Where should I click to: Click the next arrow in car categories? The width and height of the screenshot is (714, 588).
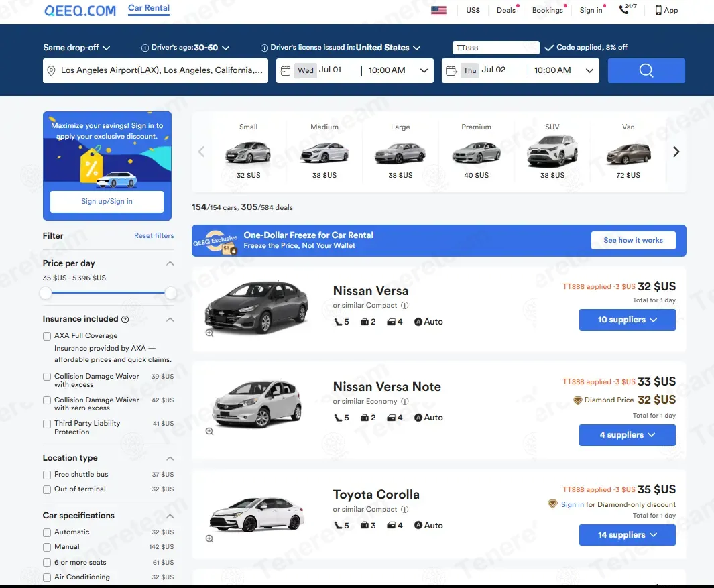pyautogui.click(x=676, y=152)
